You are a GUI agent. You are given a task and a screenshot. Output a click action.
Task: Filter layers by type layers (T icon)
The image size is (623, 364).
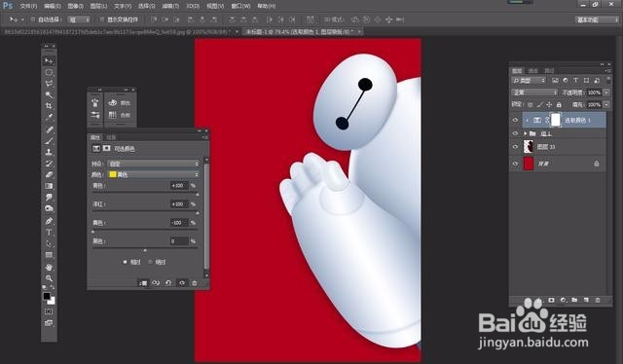575,80
